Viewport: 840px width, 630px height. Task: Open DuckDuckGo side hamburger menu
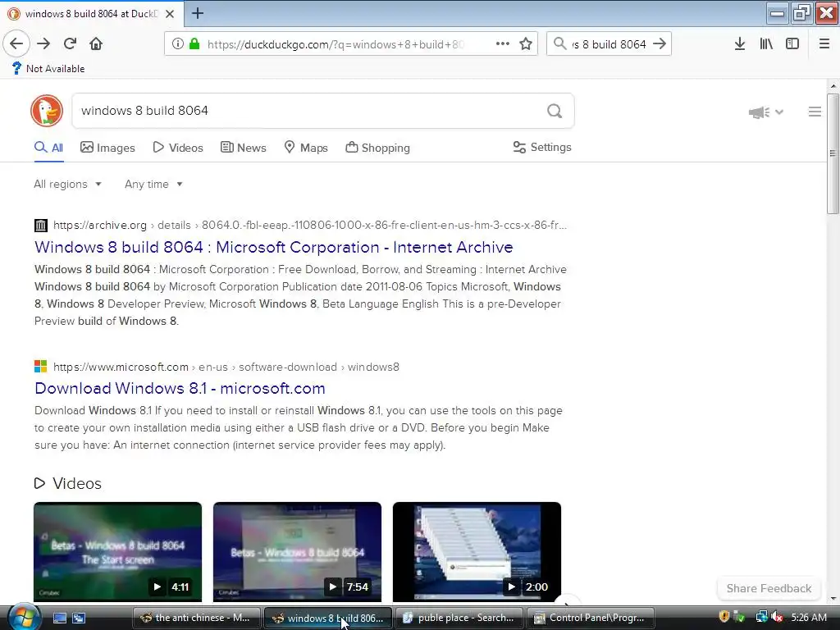click(815, 112)
